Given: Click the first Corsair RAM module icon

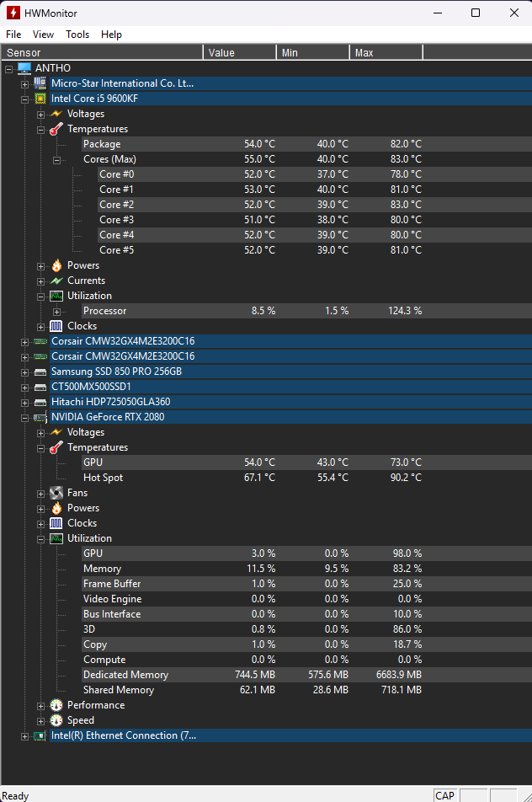Looking at the screenshot, I should click(x=40, y=341).
